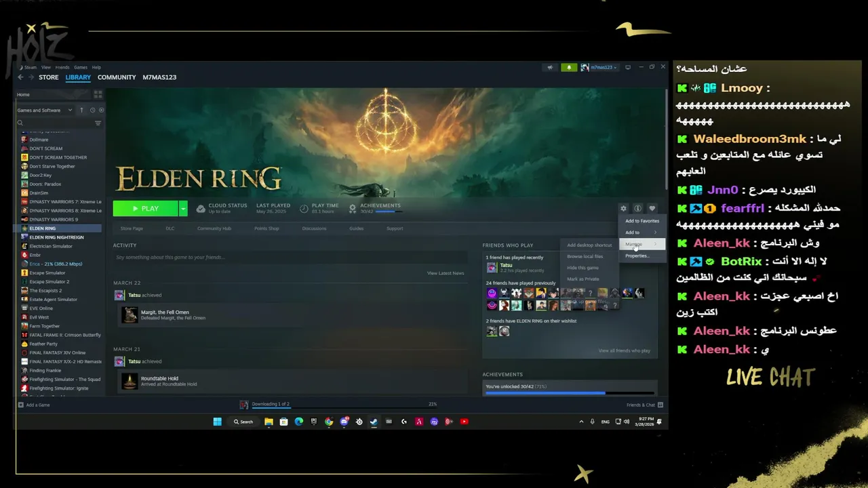This screenshot has width=868, height=488.
Task: Open the Help menu
Action: 96,67
